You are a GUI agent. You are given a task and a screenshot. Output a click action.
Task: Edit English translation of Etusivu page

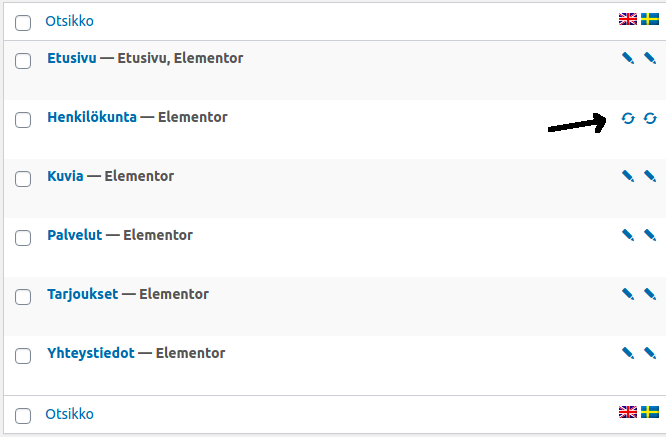(x=628, y=58)
